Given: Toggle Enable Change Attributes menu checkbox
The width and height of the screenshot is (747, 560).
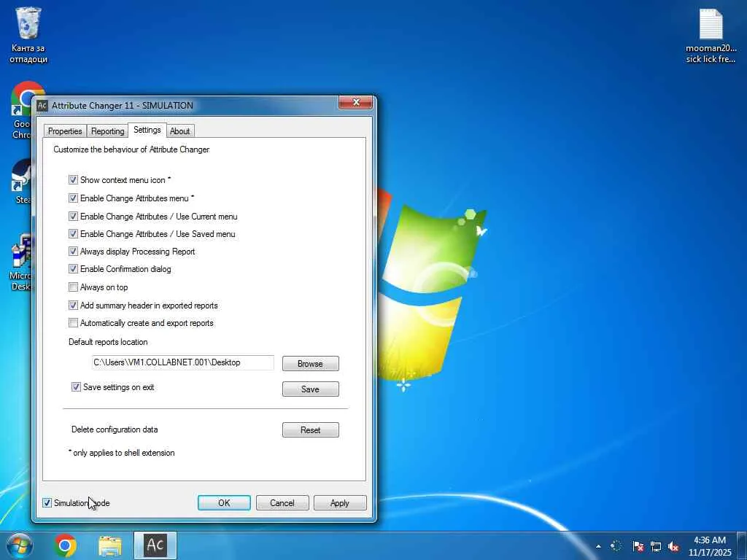Looking at the screenshot, I should click(73, 198).
